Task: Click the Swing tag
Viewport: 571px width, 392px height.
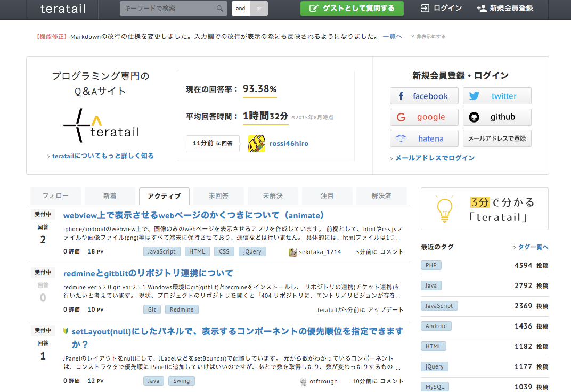Action: [181, 381]
